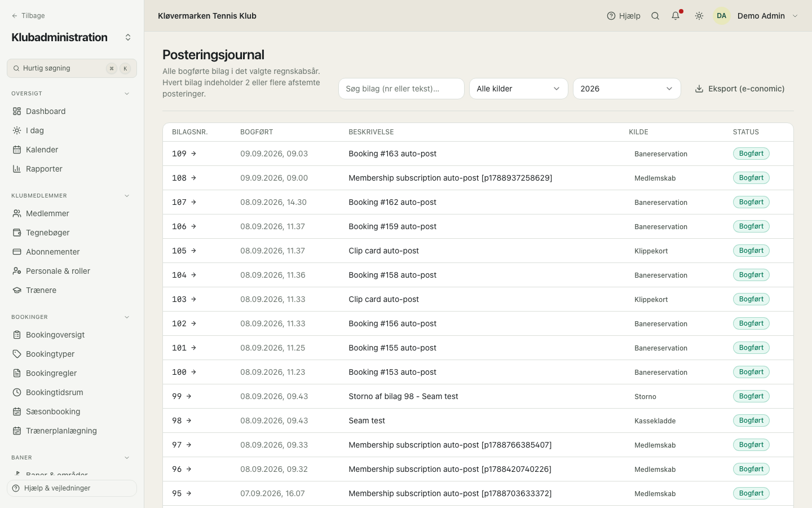Open Rapporter in the sidebar

click(x=72, y=169)
